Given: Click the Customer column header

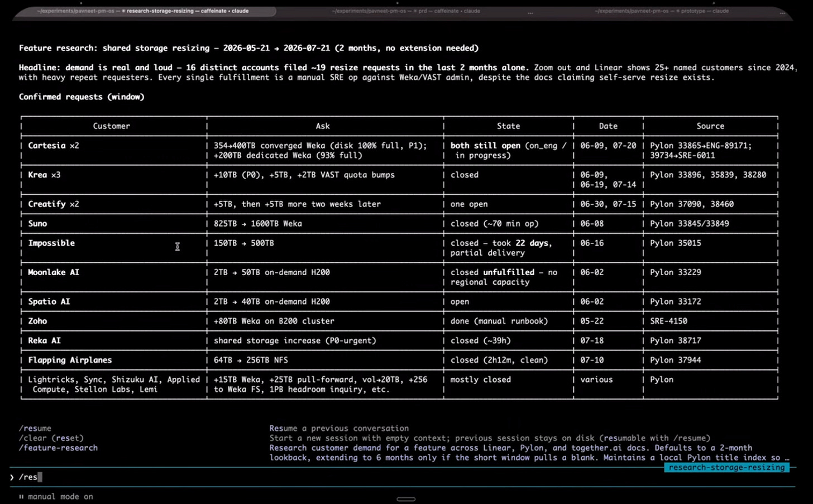Looking at the screenshot, I should (x=112, y=126).
